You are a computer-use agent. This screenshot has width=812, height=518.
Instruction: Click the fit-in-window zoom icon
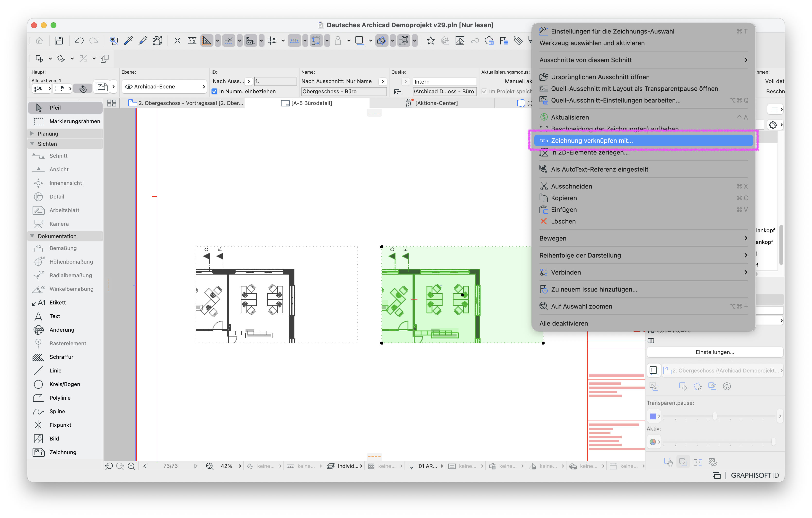pos(210,466)
